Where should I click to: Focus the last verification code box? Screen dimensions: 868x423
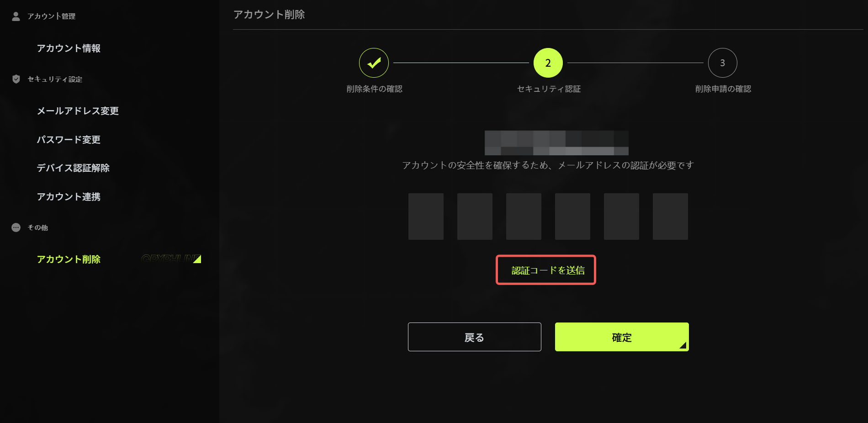[670, 217]
